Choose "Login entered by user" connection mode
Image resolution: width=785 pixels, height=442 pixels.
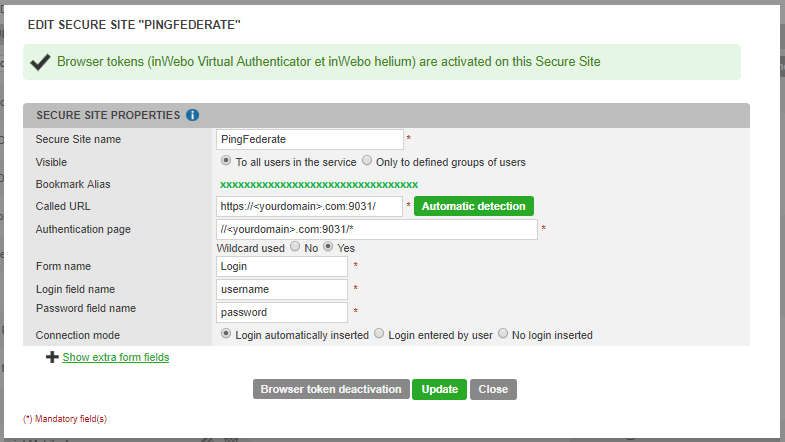(379, 334)
